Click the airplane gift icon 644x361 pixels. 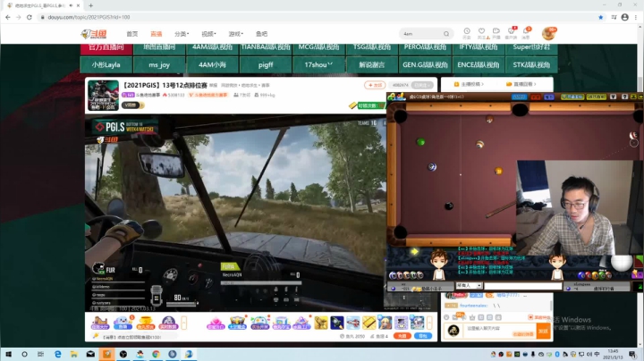tap(352, 323)
